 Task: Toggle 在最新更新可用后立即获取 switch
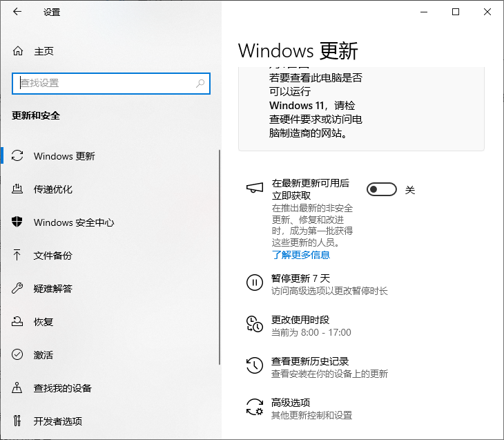click(x=382, y=189)
